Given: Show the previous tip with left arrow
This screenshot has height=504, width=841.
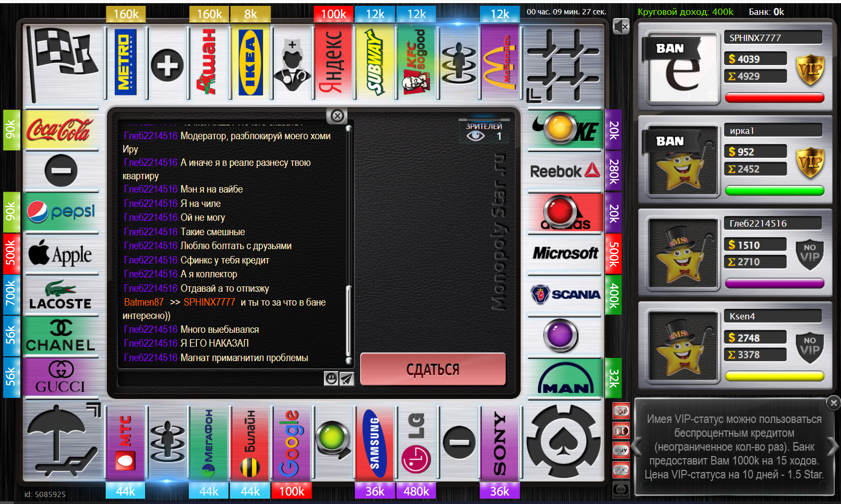Looking at the screenshot, I should pyautogui.click(x=637, y=446).
